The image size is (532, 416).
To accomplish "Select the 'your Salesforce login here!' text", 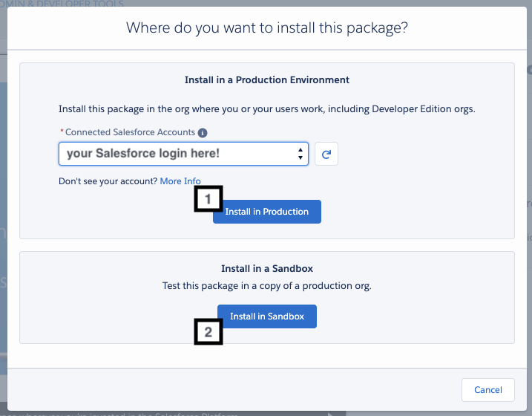I will (143, 154).
